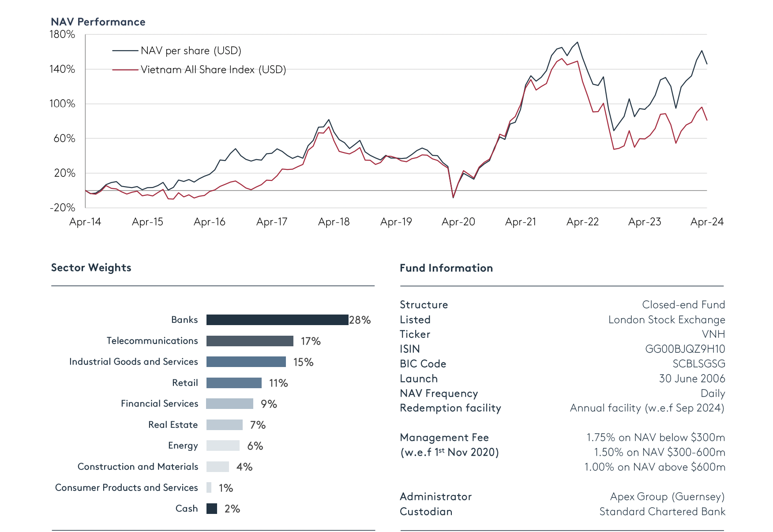Click the Telecommunications 17% bar
The height and width of the screenshot is (532, 773).
click(x=250, y=341)
